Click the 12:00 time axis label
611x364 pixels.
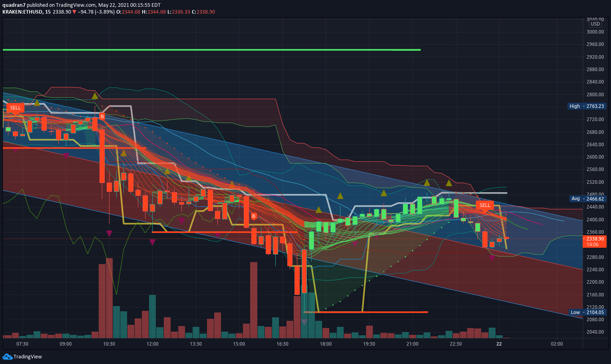click(x=152, y=344)
